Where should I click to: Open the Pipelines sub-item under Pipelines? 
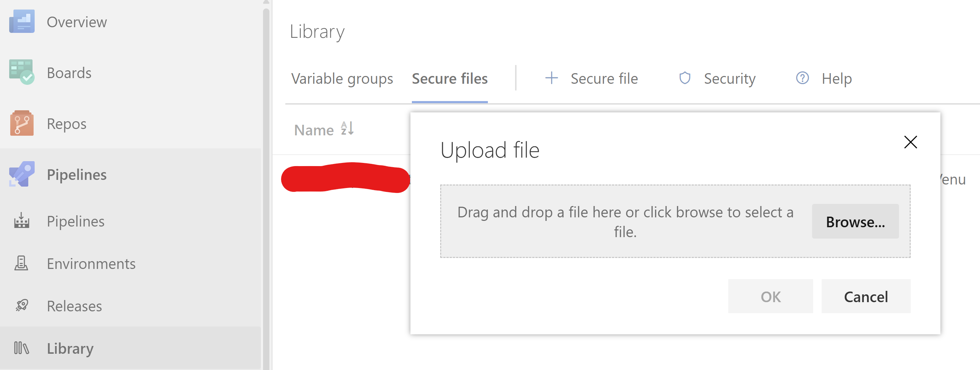[x=75, y=221]
